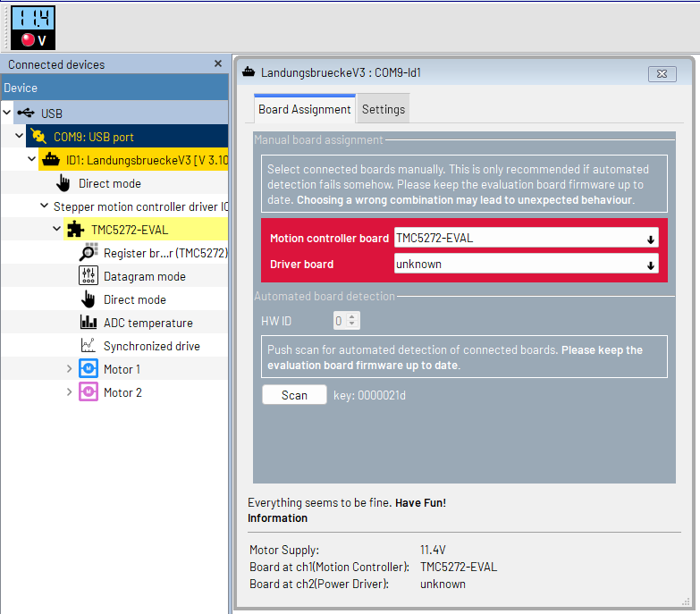Open the Driver board dropdown
The height and width of the screenshot is (614, 700).
point(526,264)
